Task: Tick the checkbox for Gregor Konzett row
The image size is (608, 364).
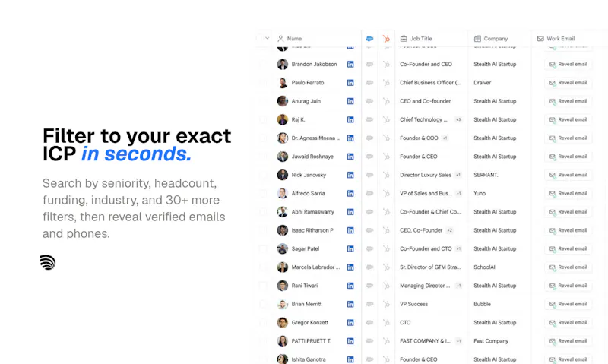Action: tap(263, 322)
